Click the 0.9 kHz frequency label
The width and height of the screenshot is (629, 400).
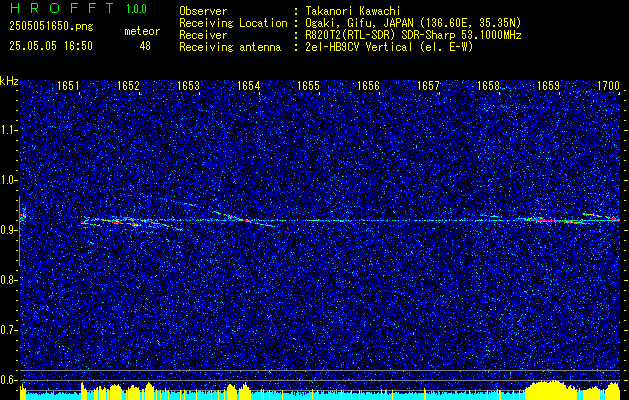(8, 230)
